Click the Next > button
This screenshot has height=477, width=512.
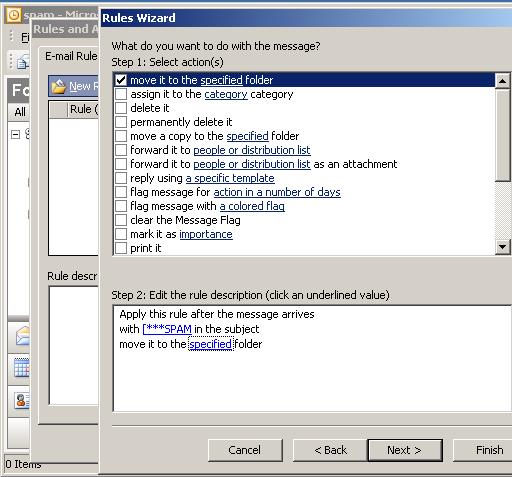click(x=405, y=450)
